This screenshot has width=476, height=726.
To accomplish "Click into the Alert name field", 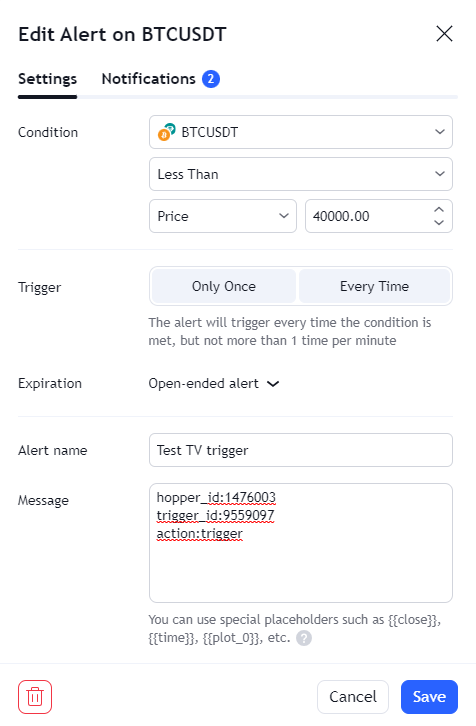I will point(301,450).
